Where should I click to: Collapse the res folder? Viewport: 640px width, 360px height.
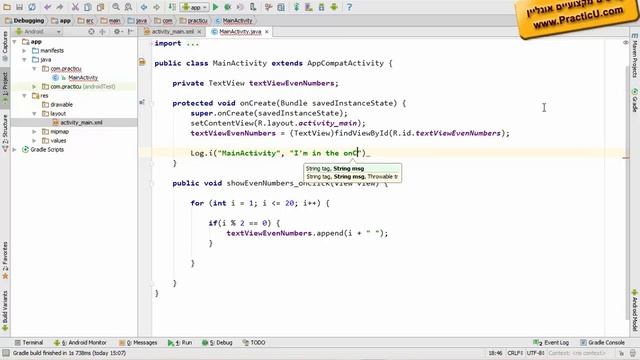tap(24, 96)
